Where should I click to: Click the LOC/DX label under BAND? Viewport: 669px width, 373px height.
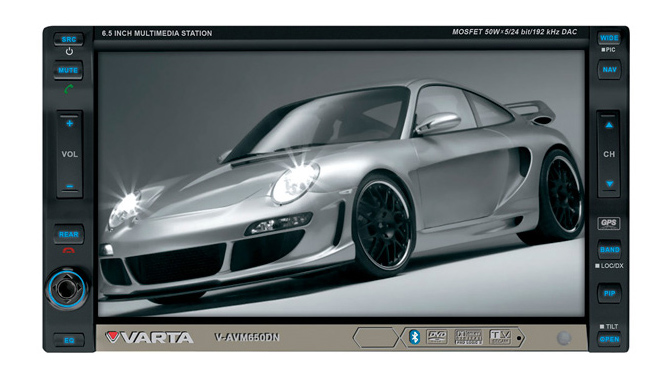609,266
